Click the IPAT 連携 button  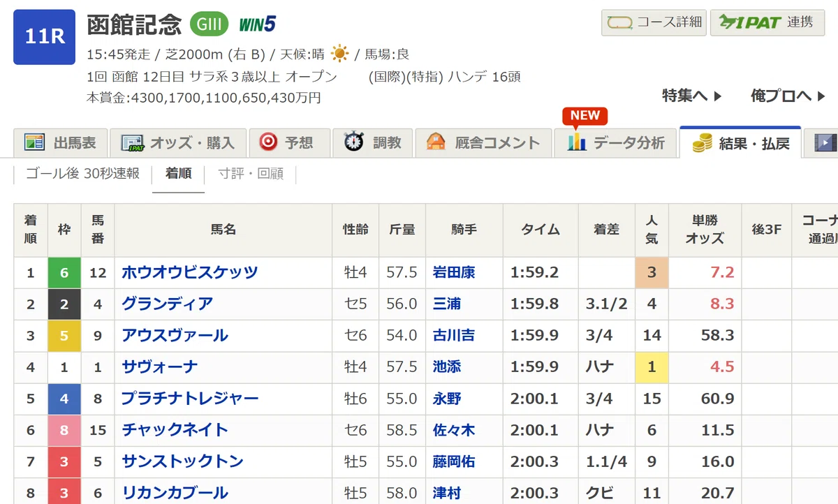pos(768,22)
